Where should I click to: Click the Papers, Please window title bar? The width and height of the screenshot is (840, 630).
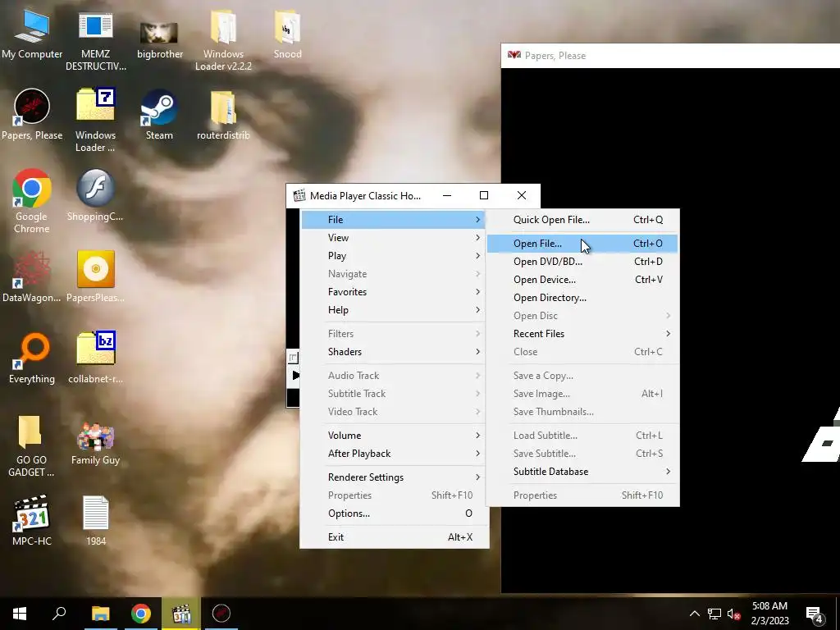coord(670,55)
